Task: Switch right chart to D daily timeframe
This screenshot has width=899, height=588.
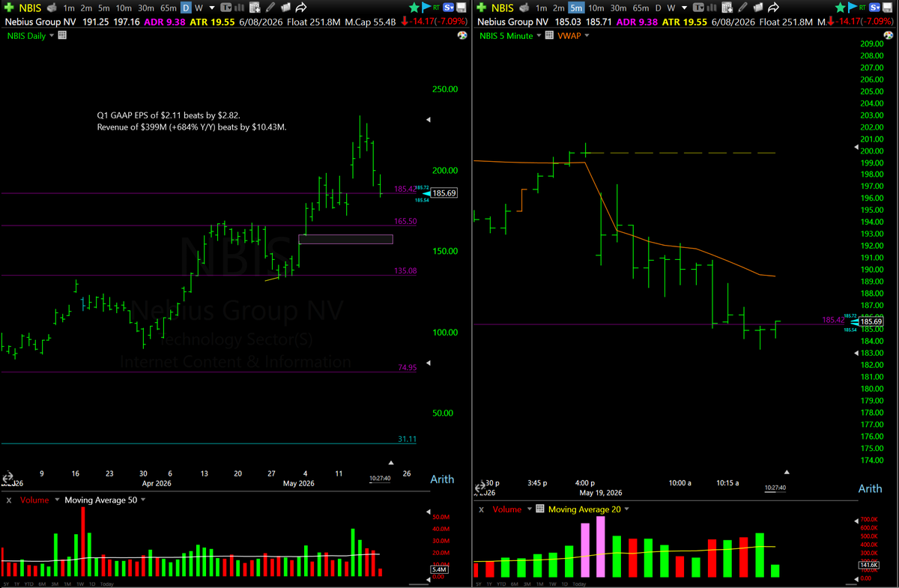Action: pos(658,7)
